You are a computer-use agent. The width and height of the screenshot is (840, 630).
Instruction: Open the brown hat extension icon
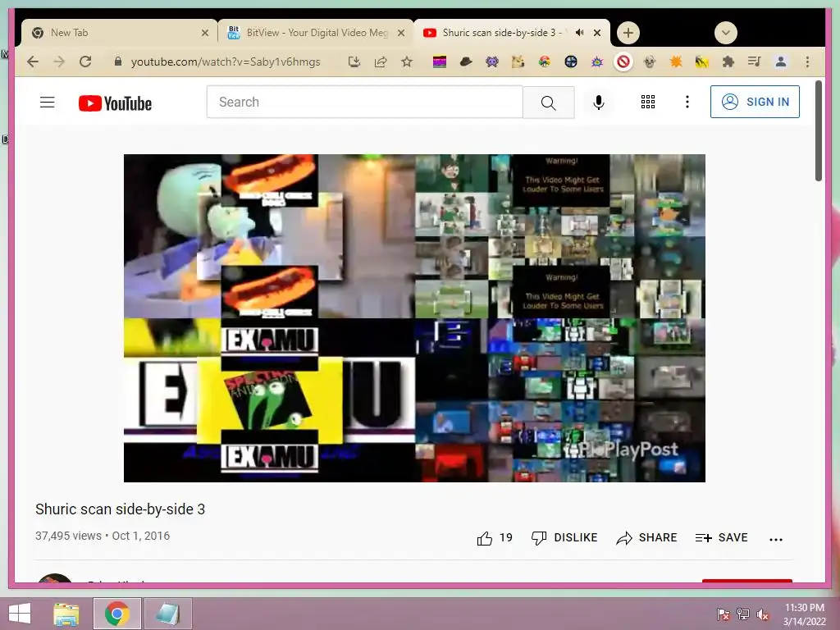click(x=466, y=62)
